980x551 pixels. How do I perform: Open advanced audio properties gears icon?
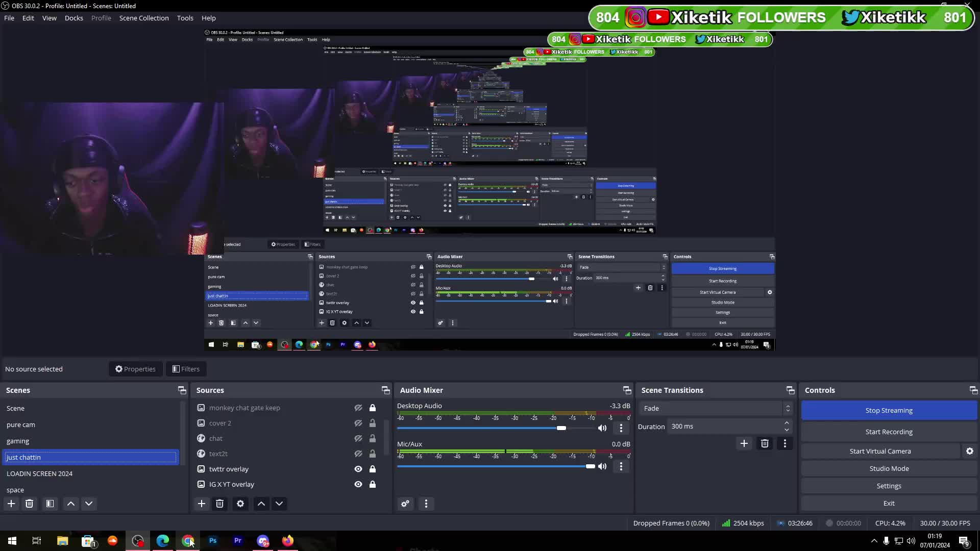click(405, 504)
